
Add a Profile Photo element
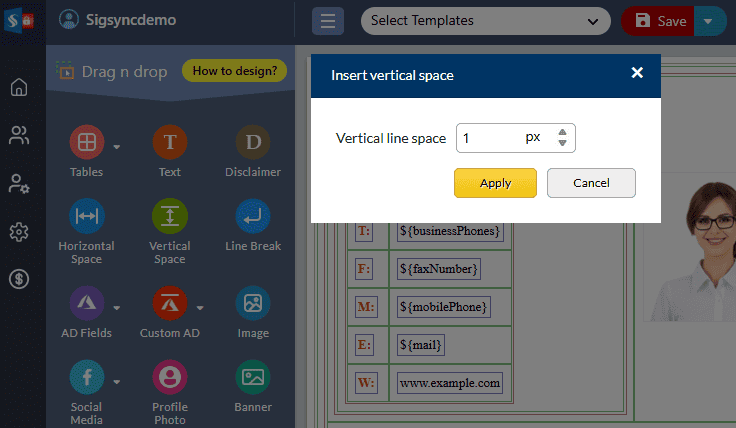click(x=169, y=377)
